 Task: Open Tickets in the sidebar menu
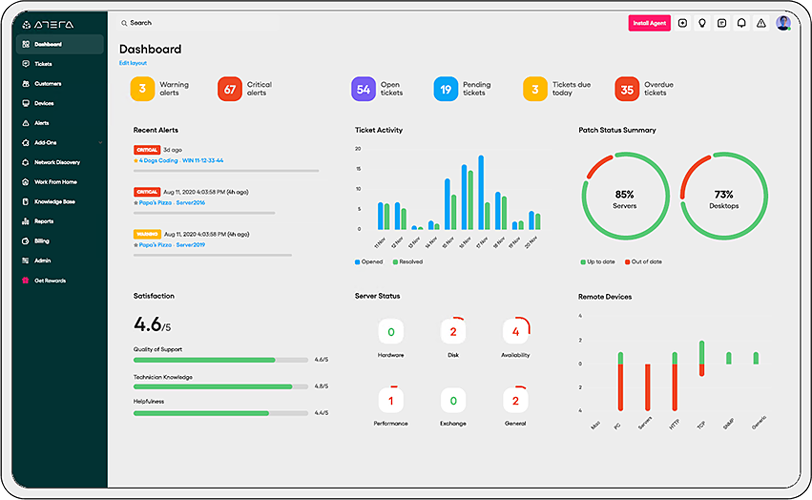pyautogui.click(x=43, y=64)
